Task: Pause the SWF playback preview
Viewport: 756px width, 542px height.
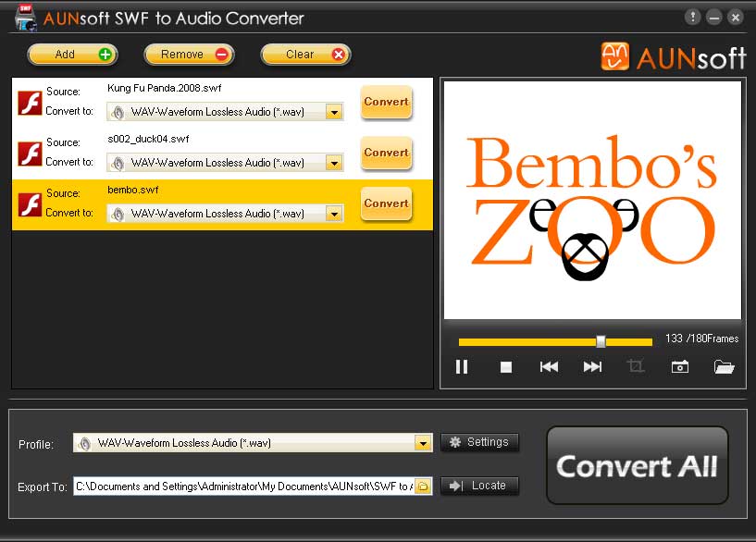Action: [462, 366]
